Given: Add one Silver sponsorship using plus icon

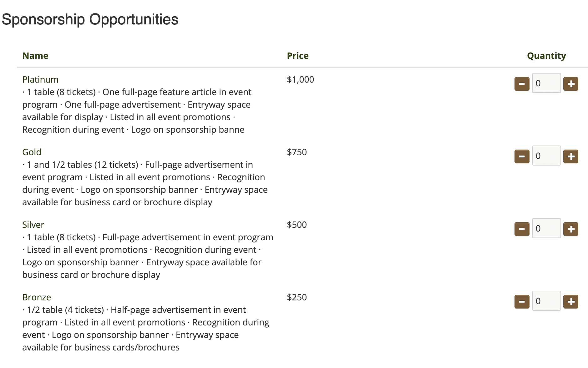Looking at the screenshot, I should tap(570, 229).
